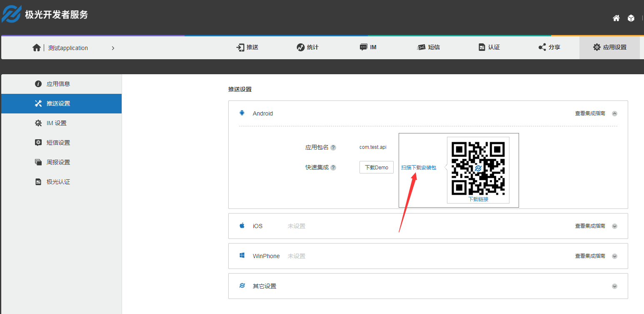Screen dimensions: 644x314
Task: Click the iOS section title
Action: [x=258, y=226]
